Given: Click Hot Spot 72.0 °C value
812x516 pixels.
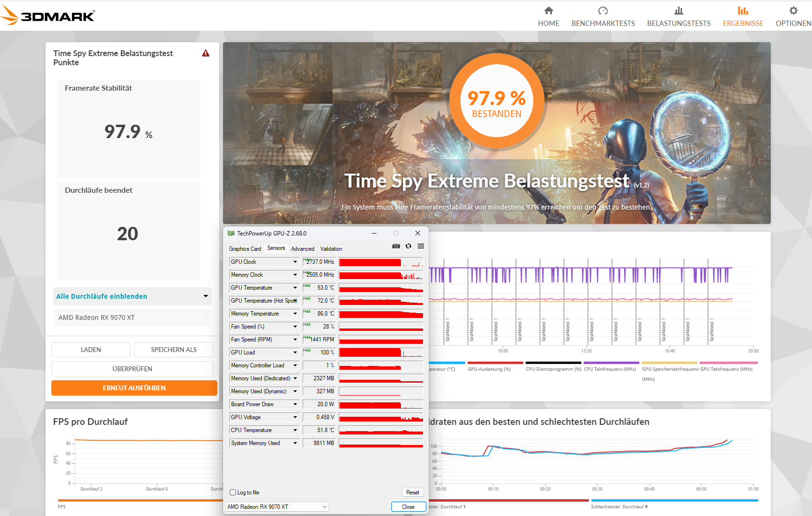Looking at the screenshot, I should (319, 301).
